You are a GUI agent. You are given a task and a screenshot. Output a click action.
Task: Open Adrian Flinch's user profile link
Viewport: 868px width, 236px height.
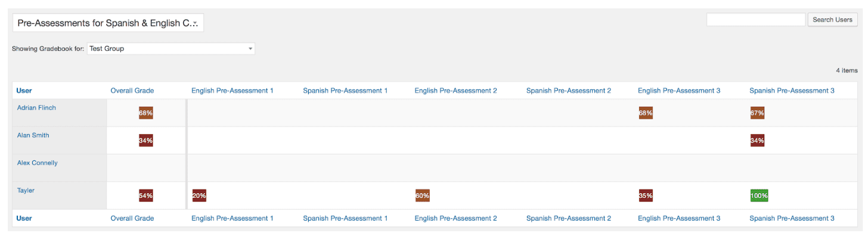[36, 108]
